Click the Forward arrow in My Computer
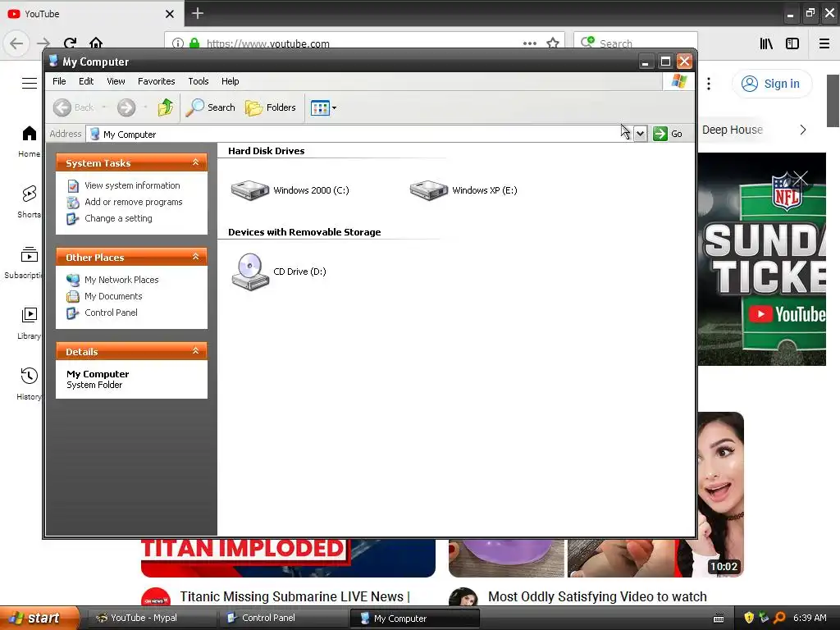 tap(126, 107)
